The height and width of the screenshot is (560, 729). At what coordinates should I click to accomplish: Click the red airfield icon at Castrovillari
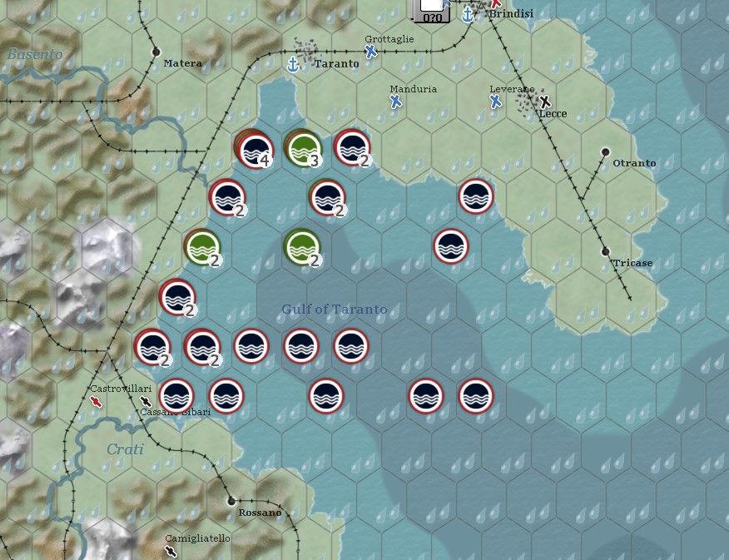[x=97, y=402]
